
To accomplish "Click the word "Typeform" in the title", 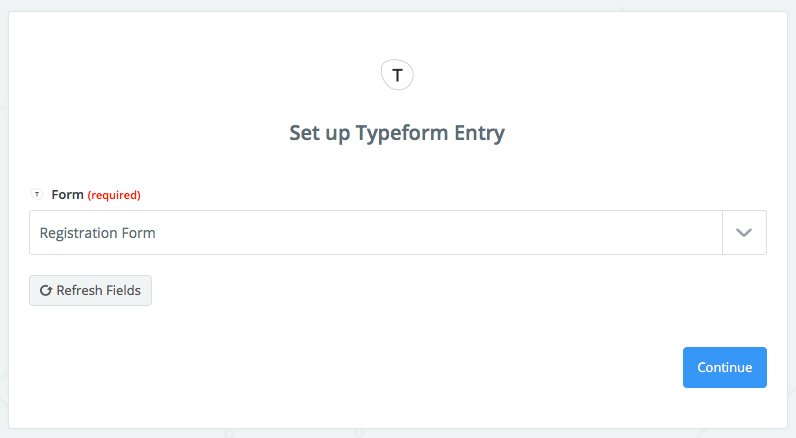I will tap(401, 133).
